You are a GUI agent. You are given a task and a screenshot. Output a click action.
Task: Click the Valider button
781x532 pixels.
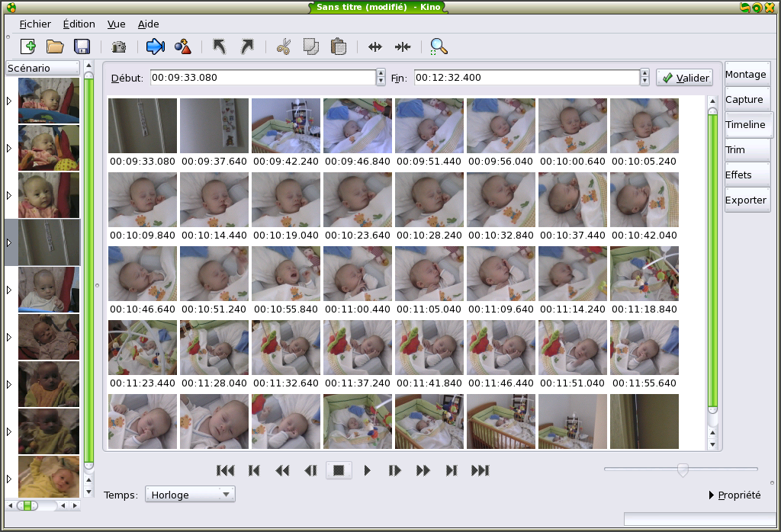[684, 78]
